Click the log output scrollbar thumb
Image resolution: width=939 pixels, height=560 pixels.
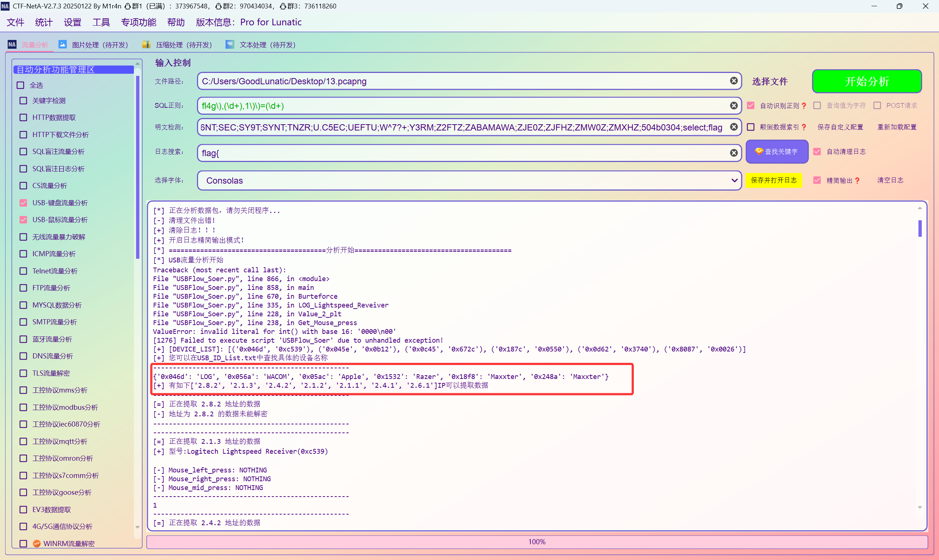point(920,229)
